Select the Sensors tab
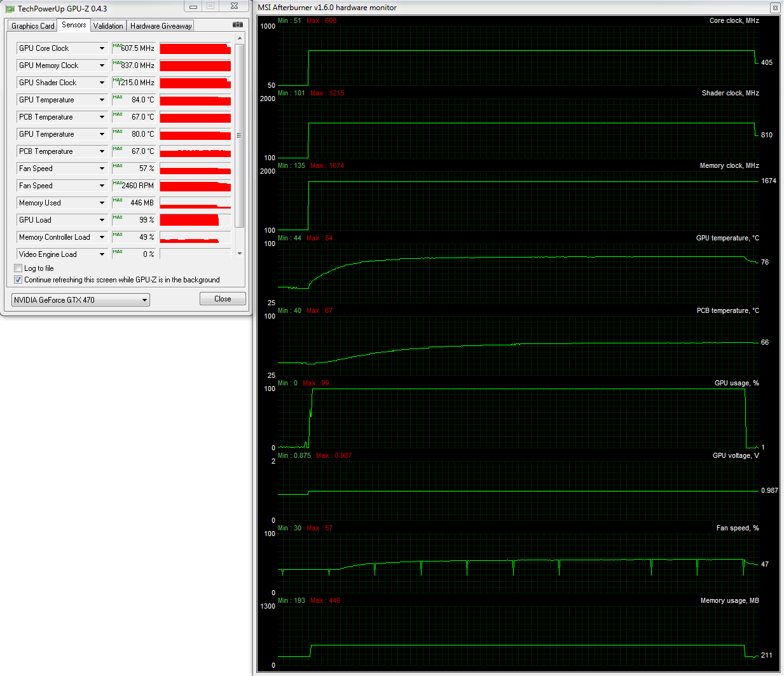784x676 pixels. 74,25
